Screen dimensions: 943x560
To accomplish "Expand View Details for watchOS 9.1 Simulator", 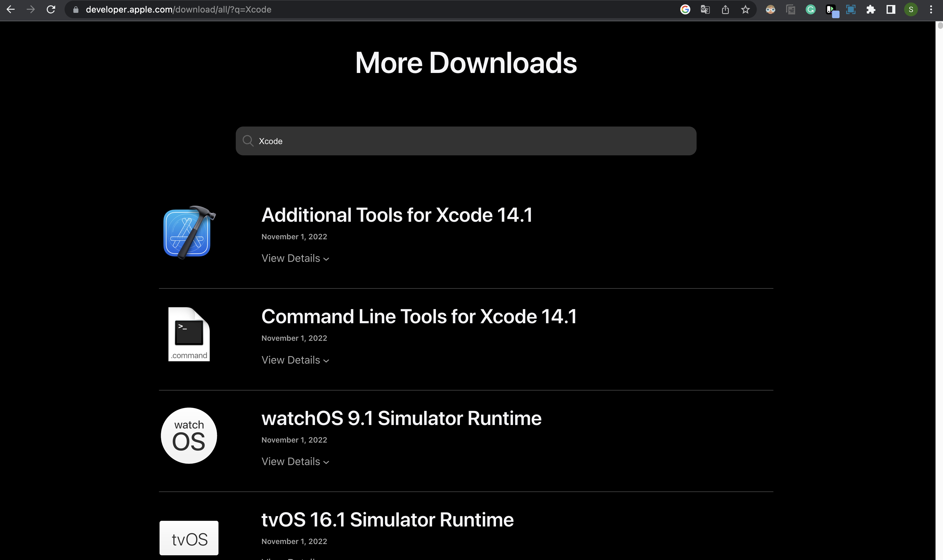I will (295, 462).
